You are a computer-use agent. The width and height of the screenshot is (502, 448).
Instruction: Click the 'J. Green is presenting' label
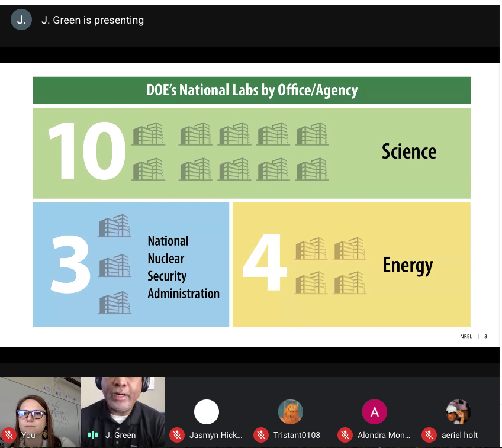92,20
